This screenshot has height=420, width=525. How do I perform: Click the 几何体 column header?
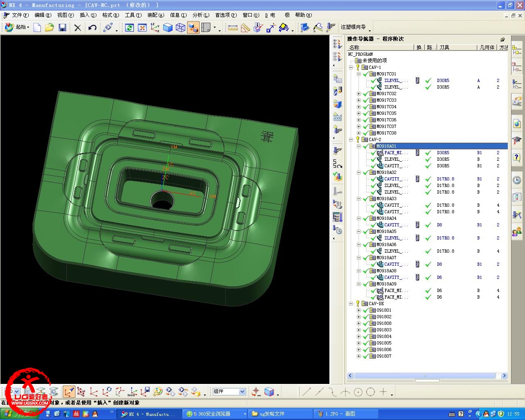pyautogui.click(x=488, y=48)
